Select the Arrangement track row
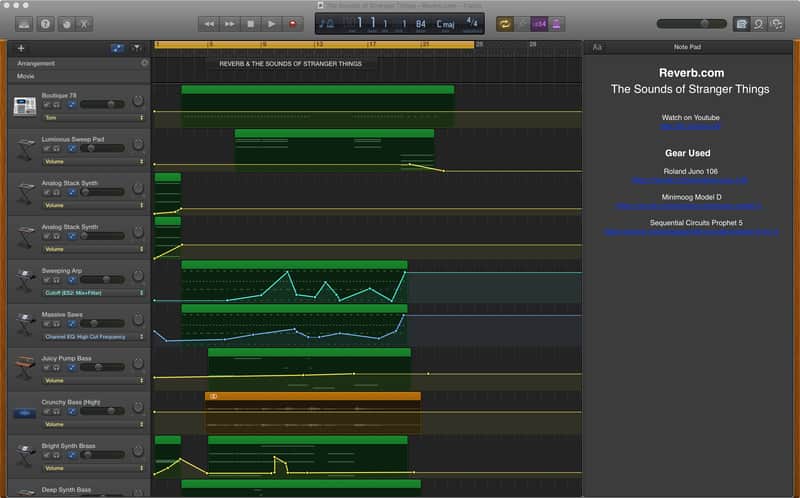 coord(79,63)
